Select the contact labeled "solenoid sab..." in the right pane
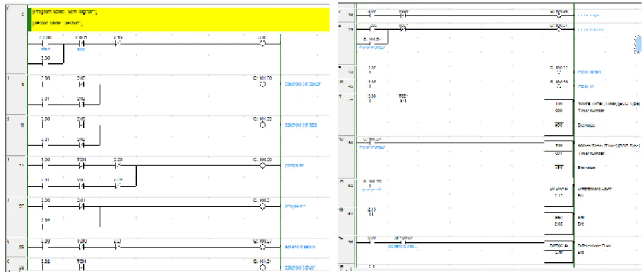This screenshot has height=272, width=644. point(404,242)
